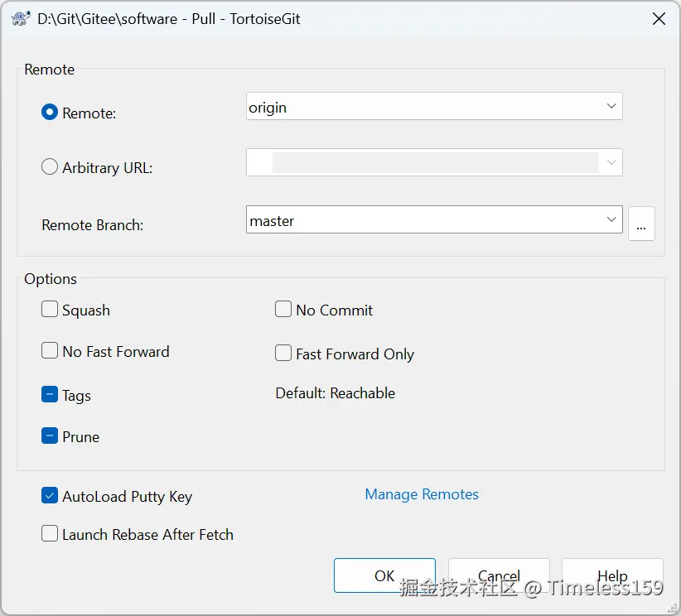Open Help for the Pull dialog
The width and height of the screenshot is (681, 616).
(612, 575)
